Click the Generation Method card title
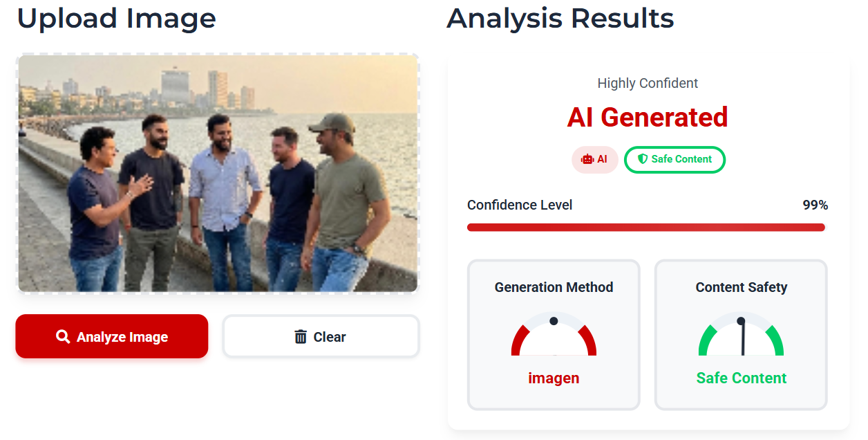 click(x=554, y=287)
